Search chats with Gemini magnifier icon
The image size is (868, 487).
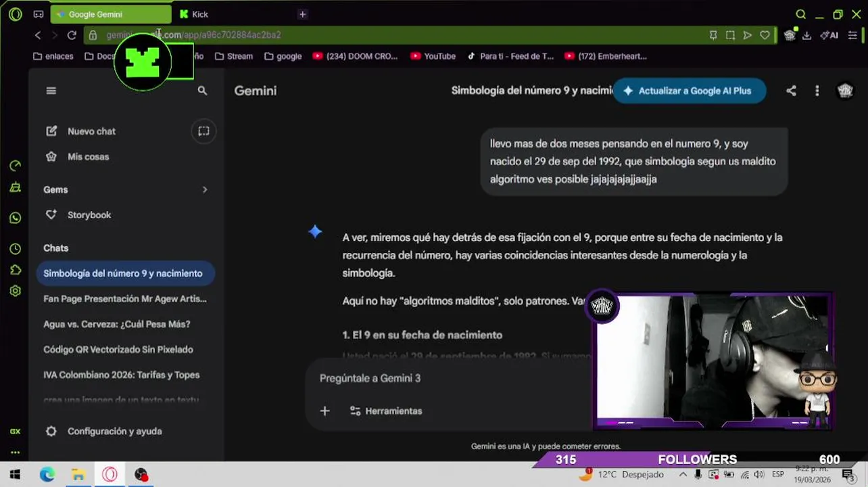point(202,91)
